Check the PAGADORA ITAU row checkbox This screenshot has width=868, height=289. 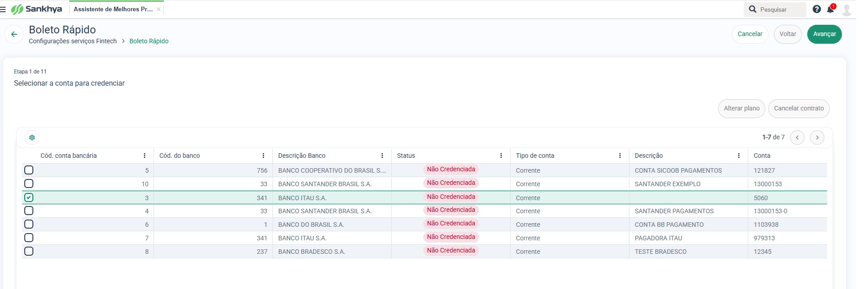[x=29, y=238]
